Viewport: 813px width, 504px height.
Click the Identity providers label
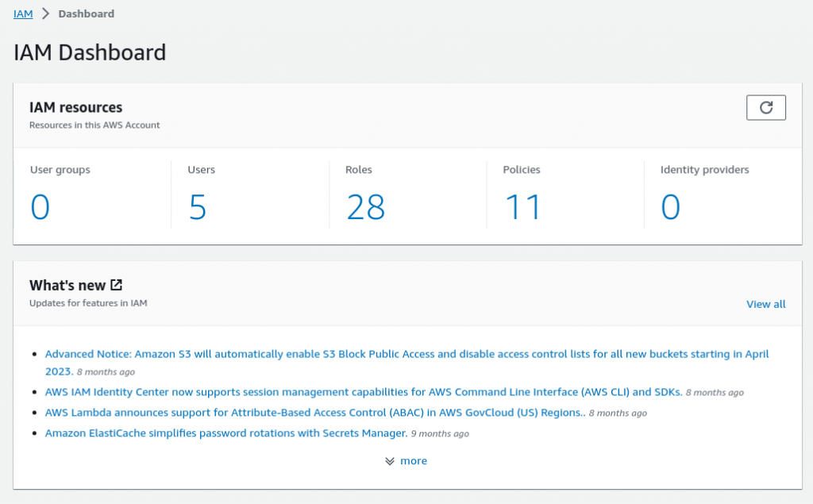pos(705,170)
